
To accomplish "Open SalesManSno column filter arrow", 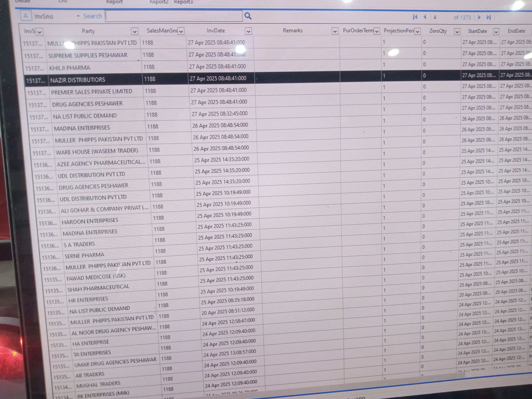I will pos(181,31).
